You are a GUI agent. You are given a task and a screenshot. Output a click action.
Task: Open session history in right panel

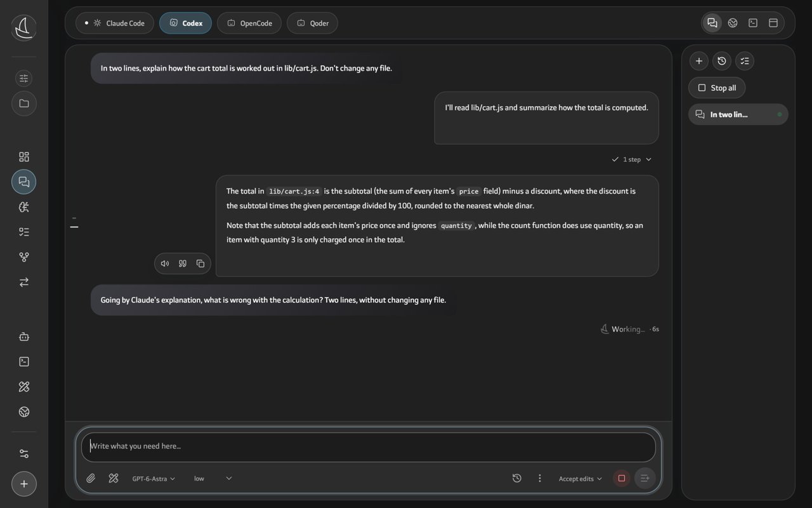coord(722,61)
